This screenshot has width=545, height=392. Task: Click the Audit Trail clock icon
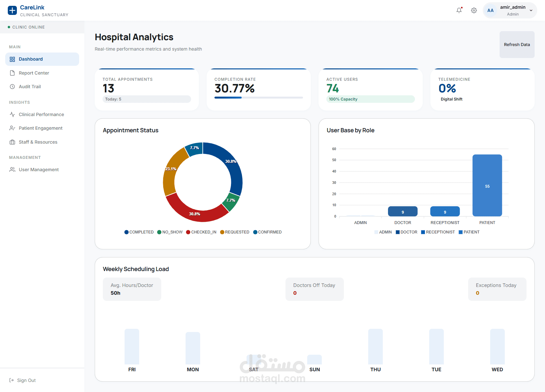(12, 87)
